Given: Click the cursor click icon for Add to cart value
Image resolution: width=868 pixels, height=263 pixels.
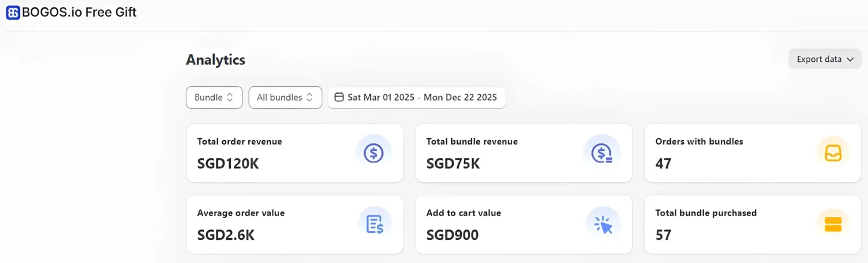Looking at the screenshot, I should 603,224.
